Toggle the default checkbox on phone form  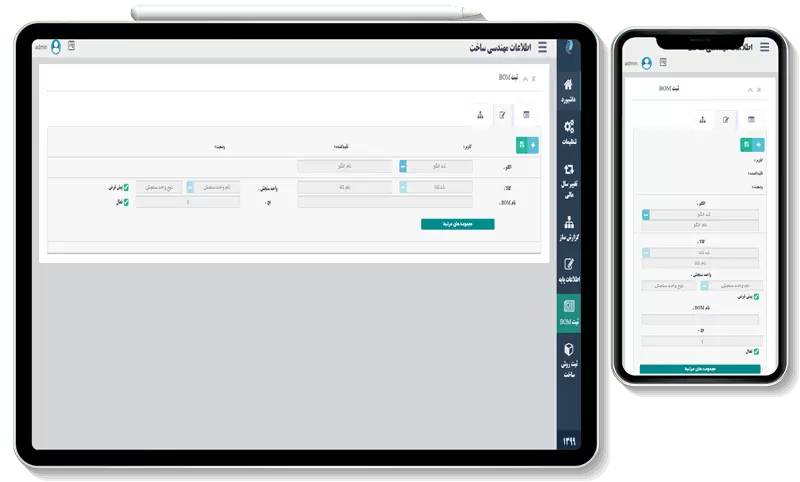(x=756, y=297)
